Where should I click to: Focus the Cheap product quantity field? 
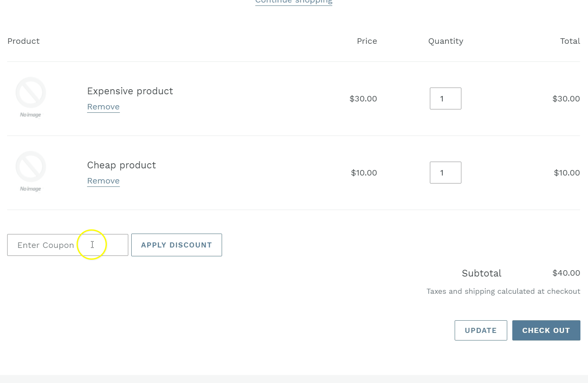[x=445, y=173]
